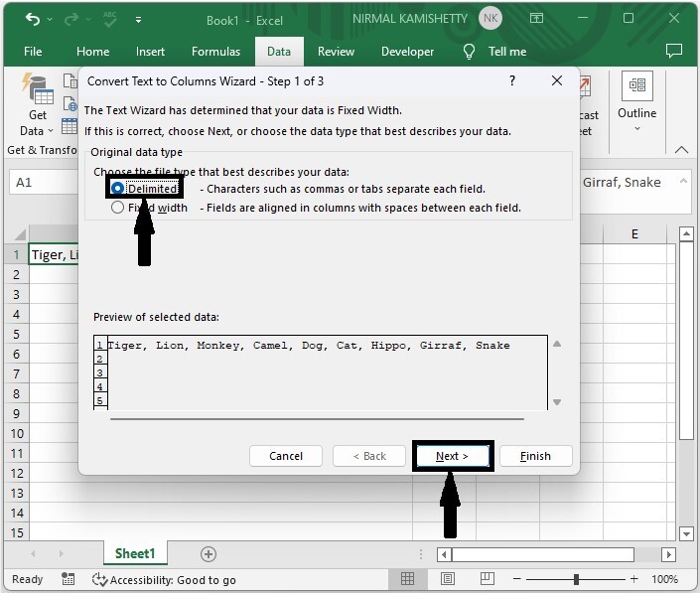Click the Outline group icon

637,84
